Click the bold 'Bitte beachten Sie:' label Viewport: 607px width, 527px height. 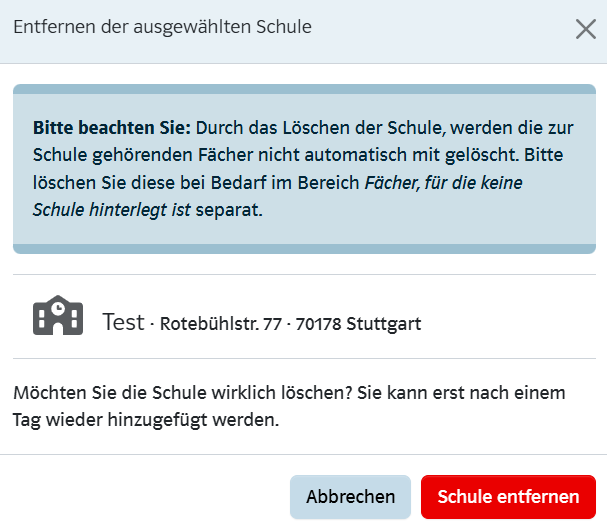click(112, 128)
